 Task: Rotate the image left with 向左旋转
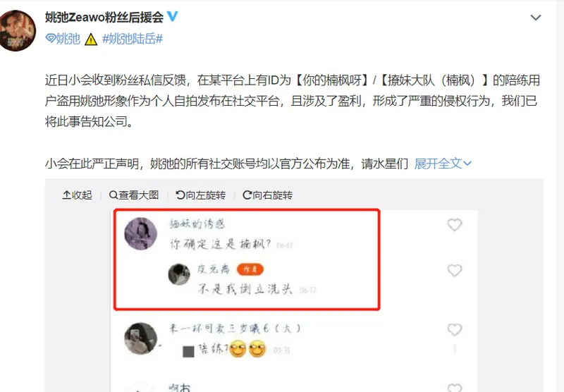pos(201,195)
